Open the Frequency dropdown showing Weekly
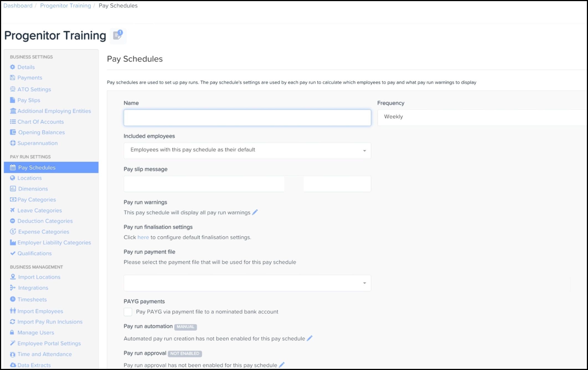This screenshot has height=370, width=588. coord(482,117)
